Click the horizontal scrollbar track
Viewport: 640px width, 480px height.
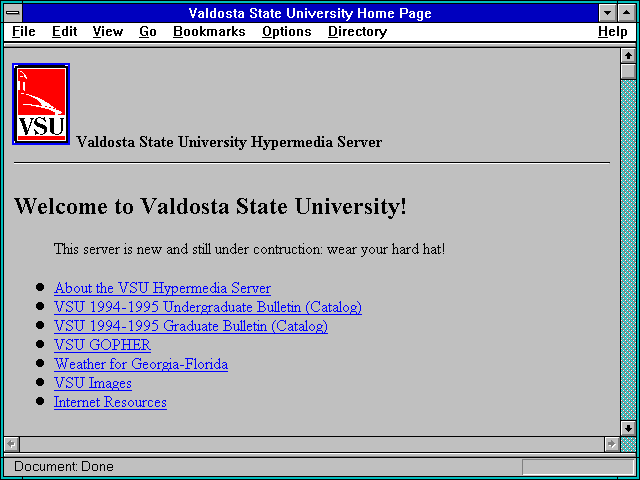(x=312, y=444)
